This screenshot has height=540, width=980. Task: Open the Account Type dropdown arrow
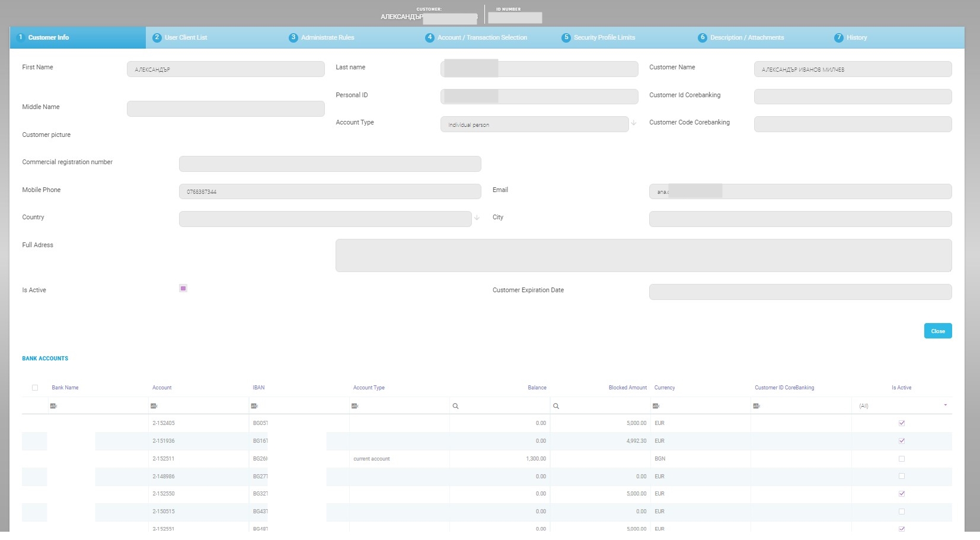coord(633,123)
